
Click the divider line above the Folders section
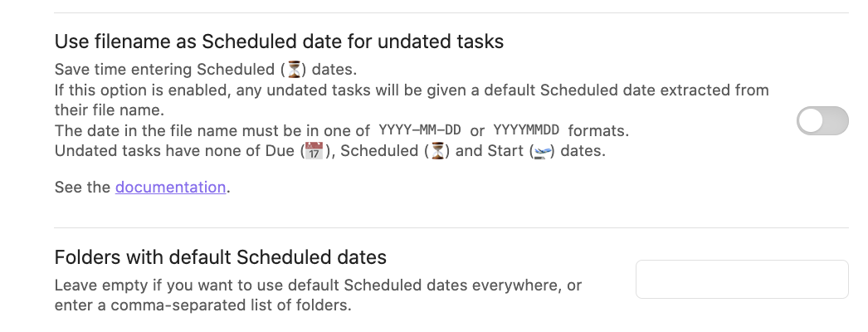[451, 227]
